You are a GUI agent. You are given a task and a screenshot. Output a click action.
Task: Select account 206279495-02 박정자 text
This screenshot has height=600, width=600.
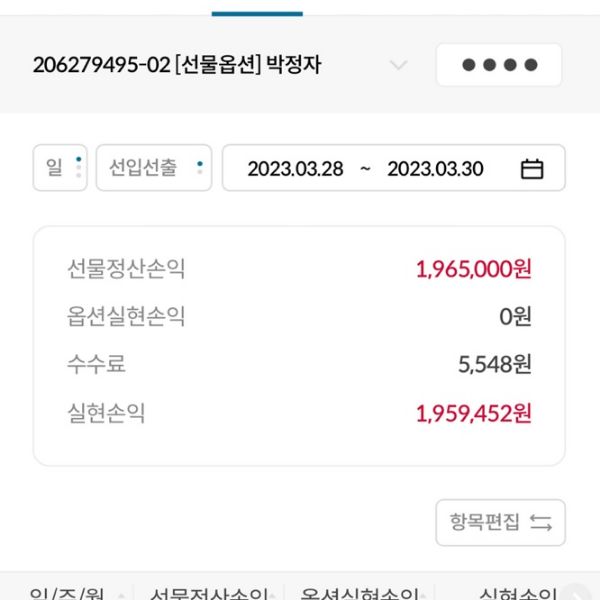177,66
